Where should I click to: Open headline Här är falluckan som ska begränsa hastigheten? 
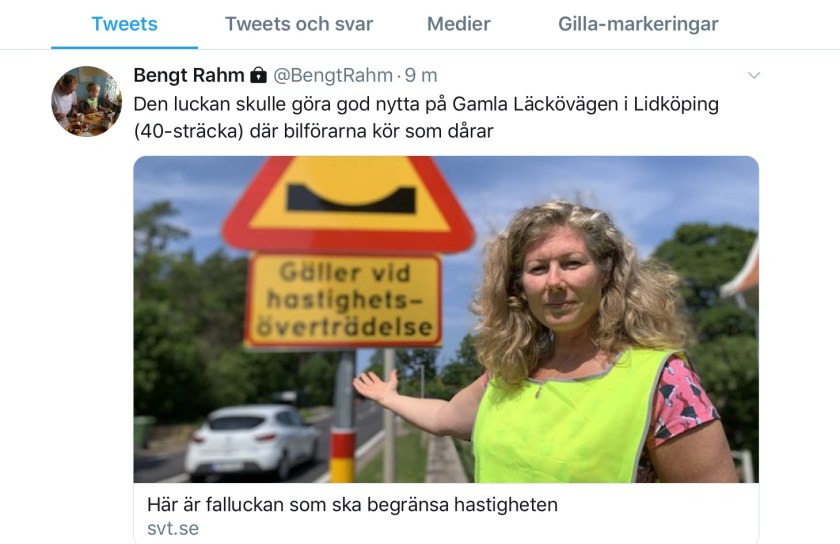pyautogui.click(x=352, y=505)
